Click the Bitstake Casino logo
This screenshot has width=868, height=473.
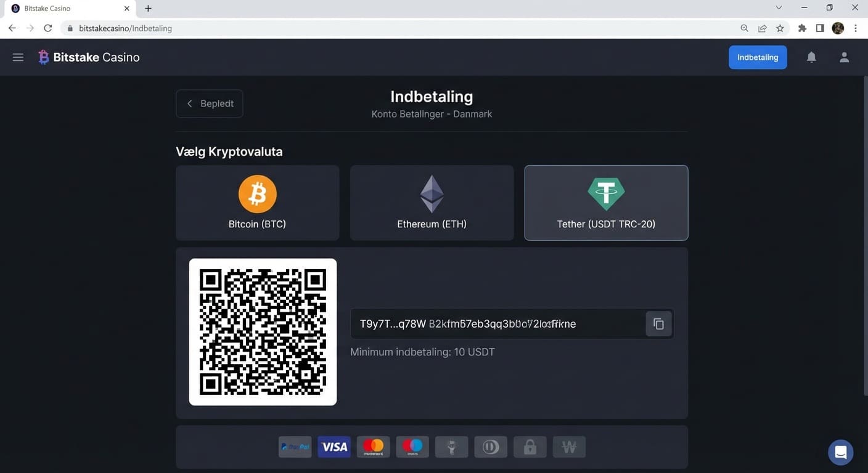tap(88, 57)
